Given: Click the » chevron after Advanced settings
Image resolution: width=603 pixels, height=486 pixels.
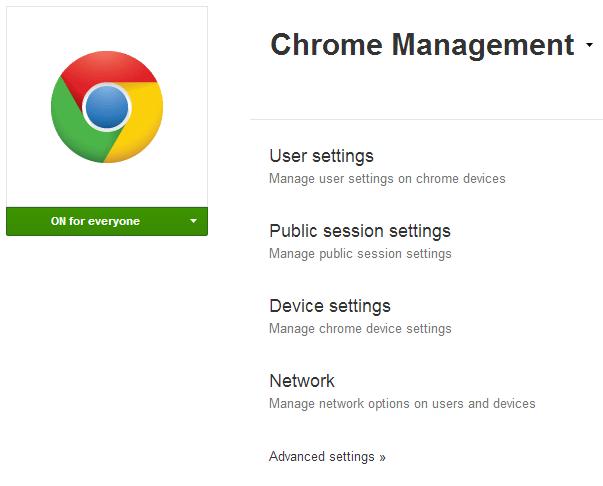Looking at the screenshot, I should 382,458.
